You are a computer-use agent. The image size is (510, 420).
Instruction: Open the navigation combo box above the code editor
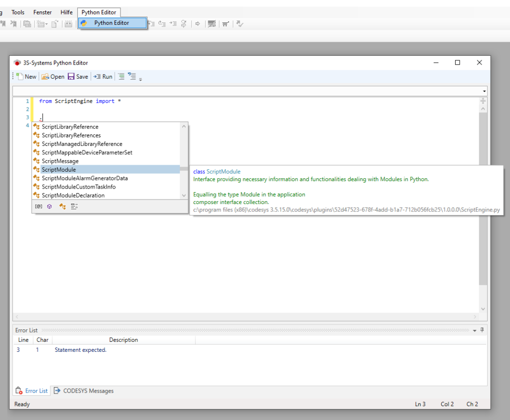tap(484, 91)
